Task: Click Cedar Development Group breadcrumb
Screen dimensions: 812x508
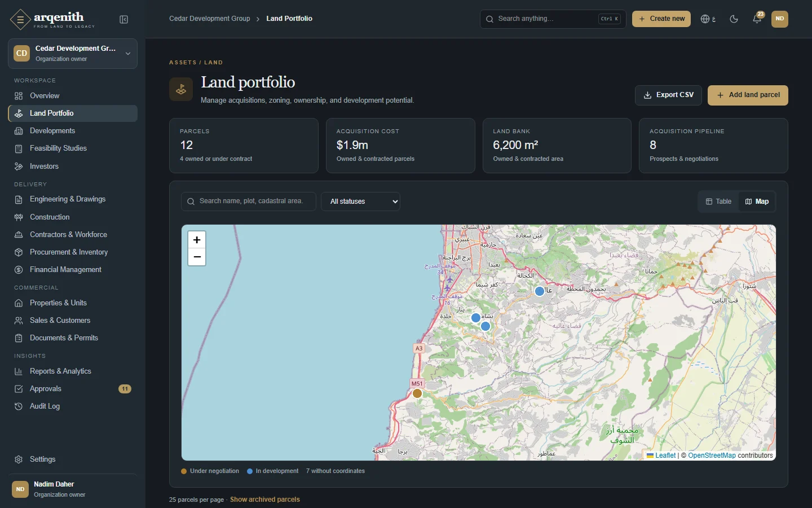Action: coord(210,19)
